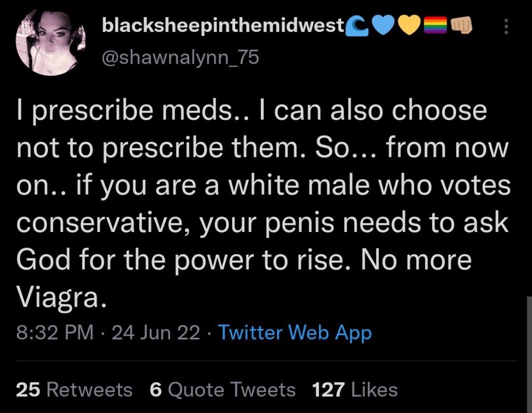
Task: Open the blacksheepinthemidwest display name
Action: (223, 26)
